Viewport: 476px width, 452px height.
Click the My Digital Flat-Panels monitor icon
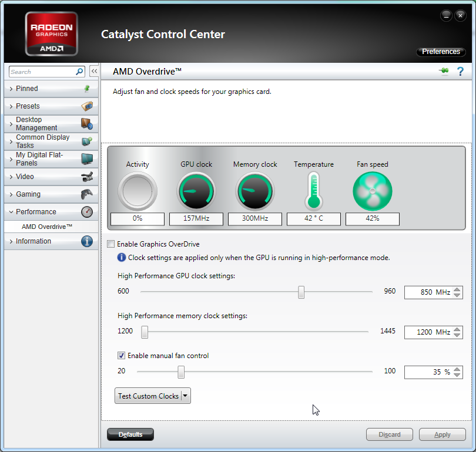(x=87, y=159)
